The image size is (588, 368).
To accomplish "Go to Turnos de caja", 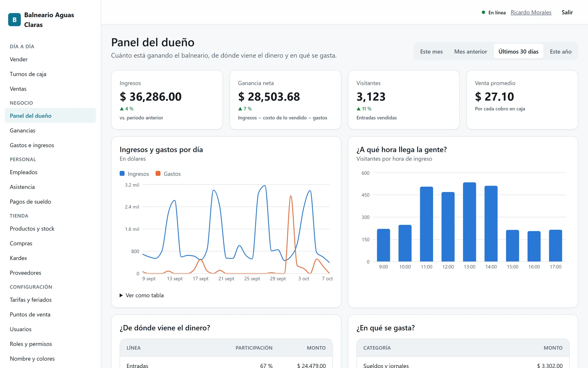I will 50,74.
